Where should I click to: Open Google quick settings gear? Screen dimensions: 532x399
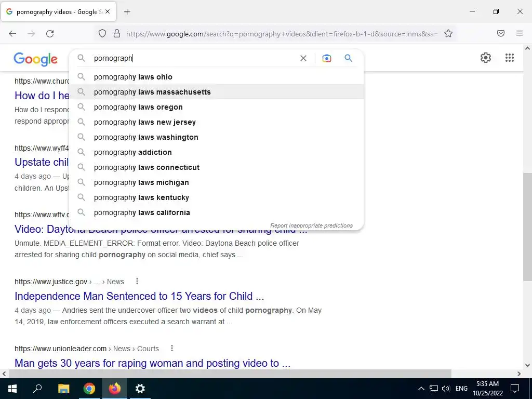tap(486, 58)
